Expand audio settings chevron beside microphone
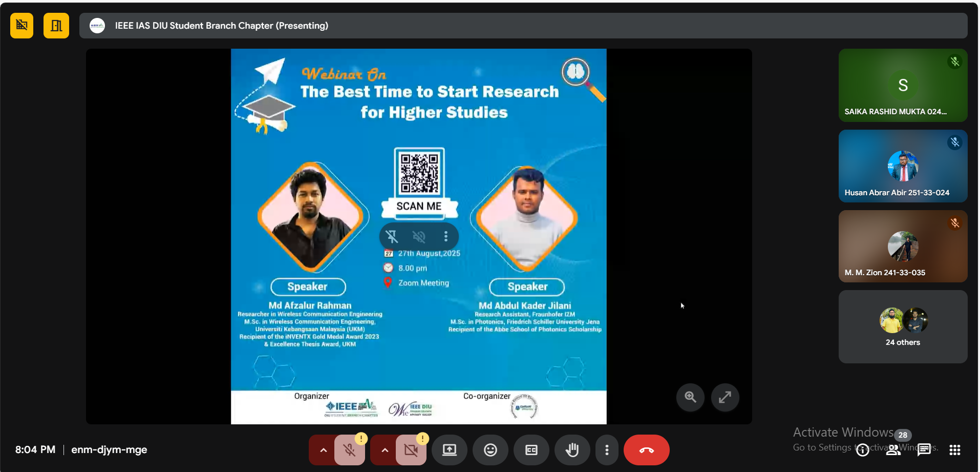This screenshot has height=472, width=980. click(323, 450)
